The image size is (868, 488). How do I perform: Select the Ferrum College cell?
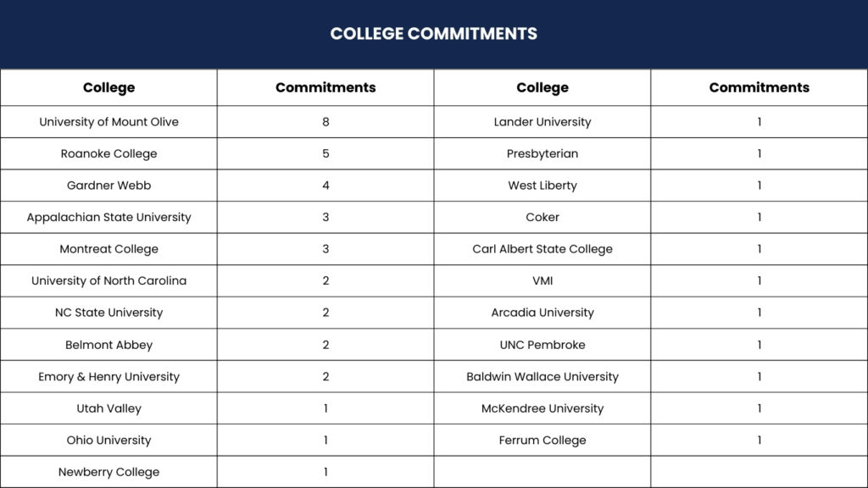click(x=542, y=441)
